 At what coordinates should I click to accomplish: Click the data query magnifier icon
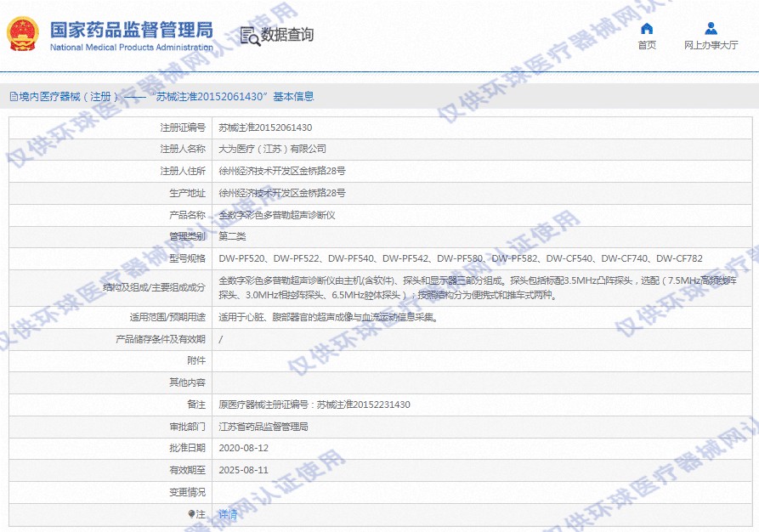click(x=250, y=36)
